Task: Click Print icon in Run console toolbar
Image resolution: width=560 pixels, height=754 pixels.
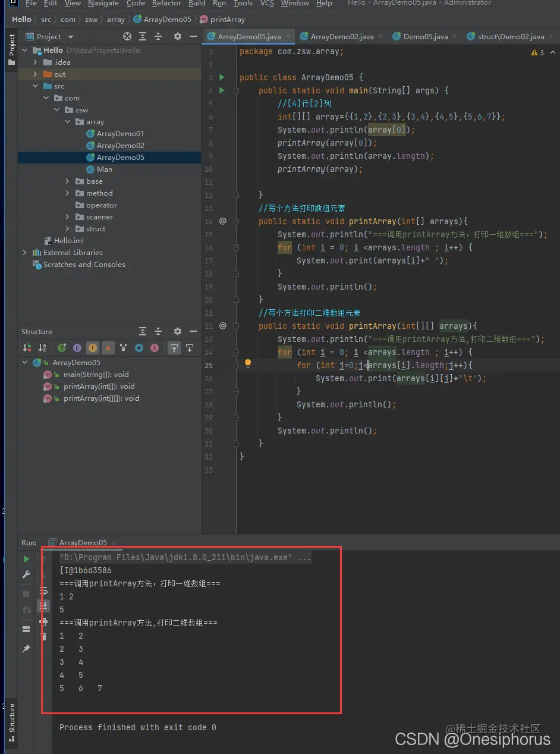Action: point(43,621)
